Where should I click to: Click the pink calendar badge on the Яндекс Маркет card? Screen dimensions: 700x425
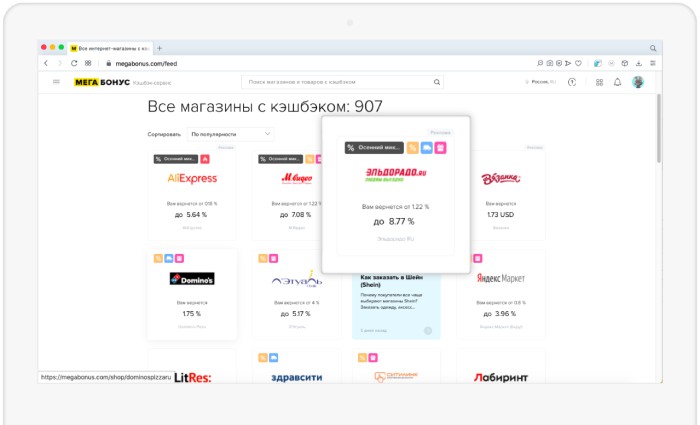tap(477, 258)
